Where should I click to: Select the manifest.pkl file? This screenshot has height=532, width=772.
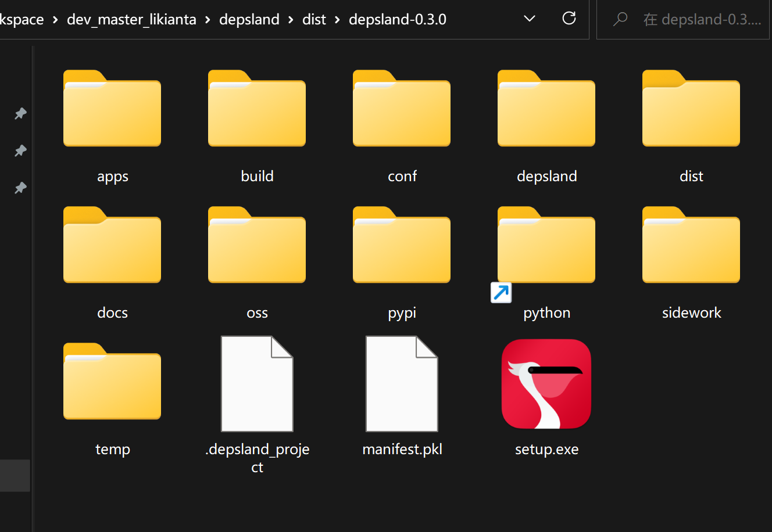pos(402,383)
